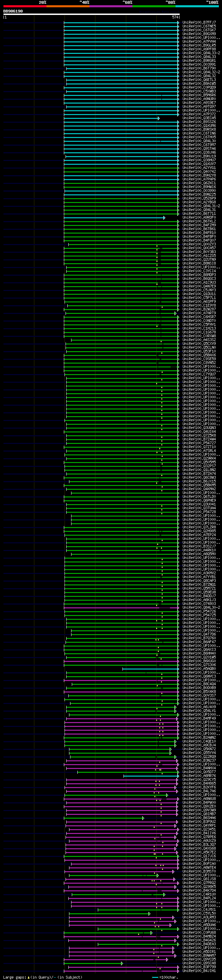Select the UniRef100_Q00ZY3 label
Viewport: 222px width, 980px height.
coord(199,244)
